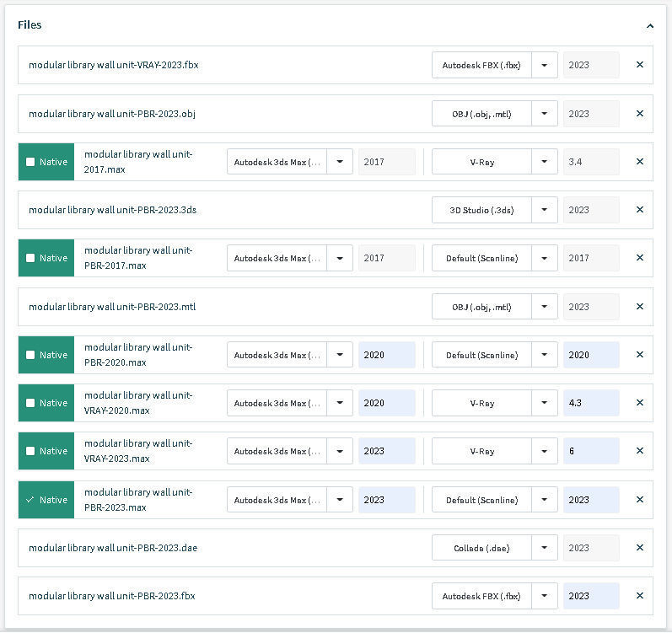Open format dropdown for VRAY-2023.fbx
672x633 pixels.
pos(545,65)
